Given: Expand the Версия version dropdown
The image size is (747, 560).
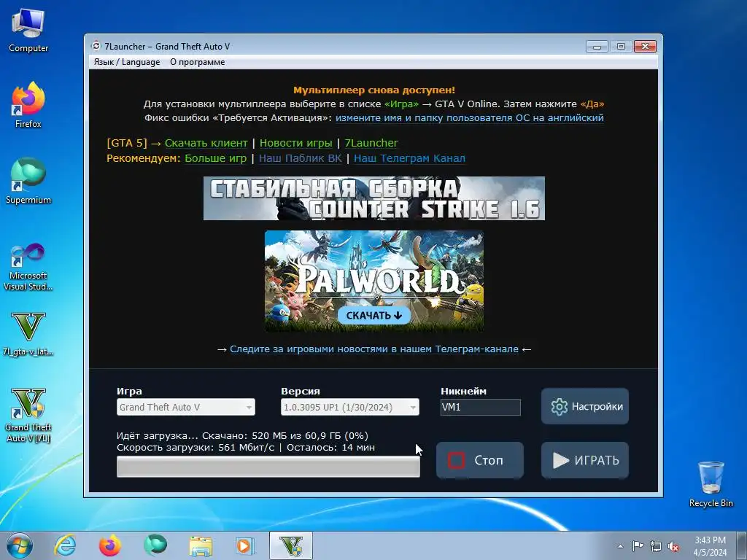Looking at the screenshot, I should tap(349, 407).
